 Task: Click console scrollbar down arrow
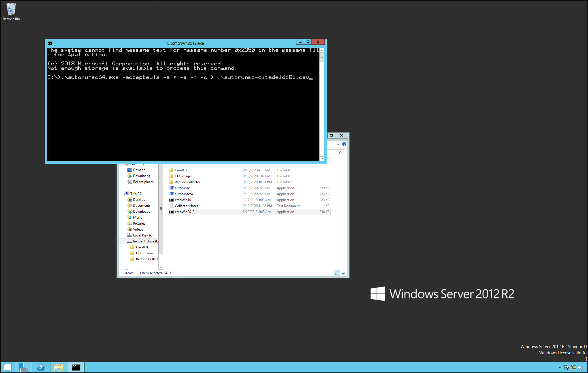[322, 159]
